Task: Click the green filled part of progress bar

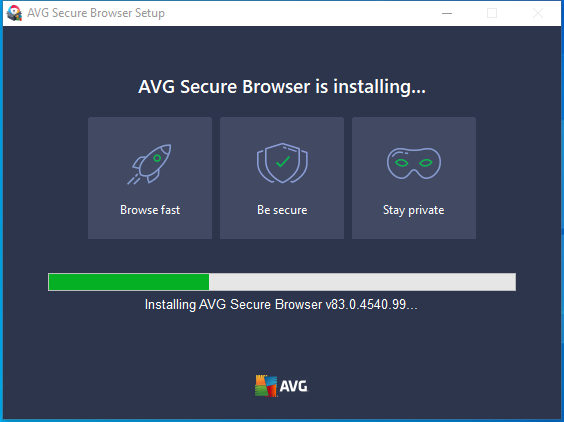Action: coord(129,282)
